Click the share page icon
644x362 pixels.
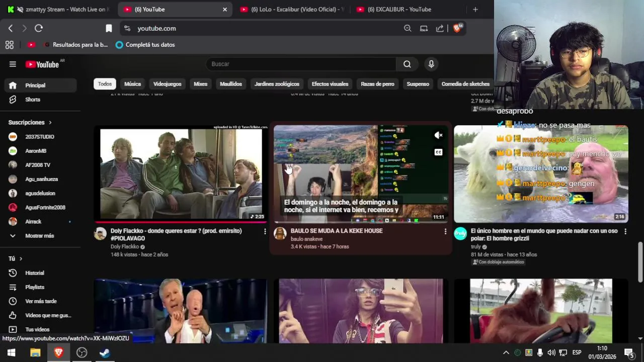coord(440,28)
